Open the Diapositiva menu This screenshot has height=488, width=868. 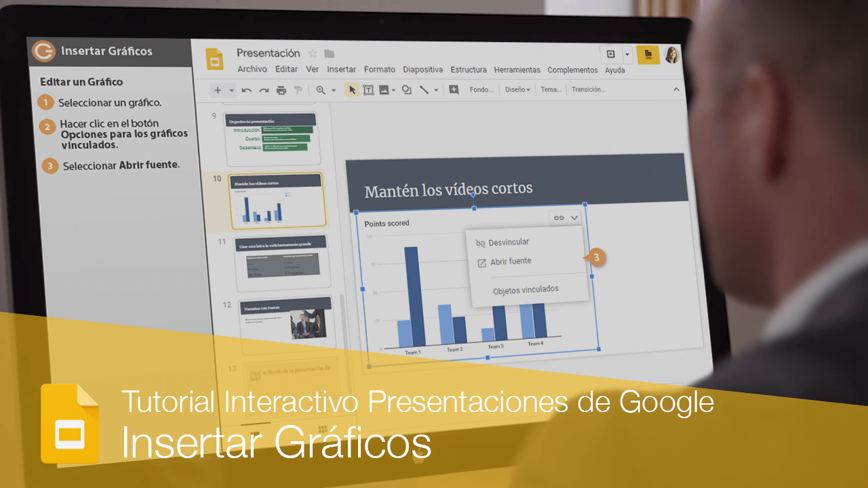click(x=423, y=69)
